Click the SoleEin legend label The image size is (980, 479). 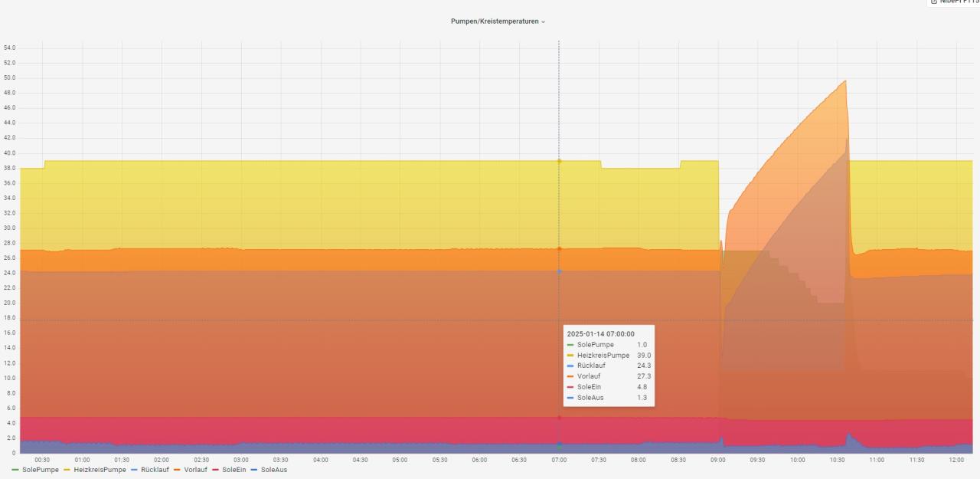tap(234, 469)
